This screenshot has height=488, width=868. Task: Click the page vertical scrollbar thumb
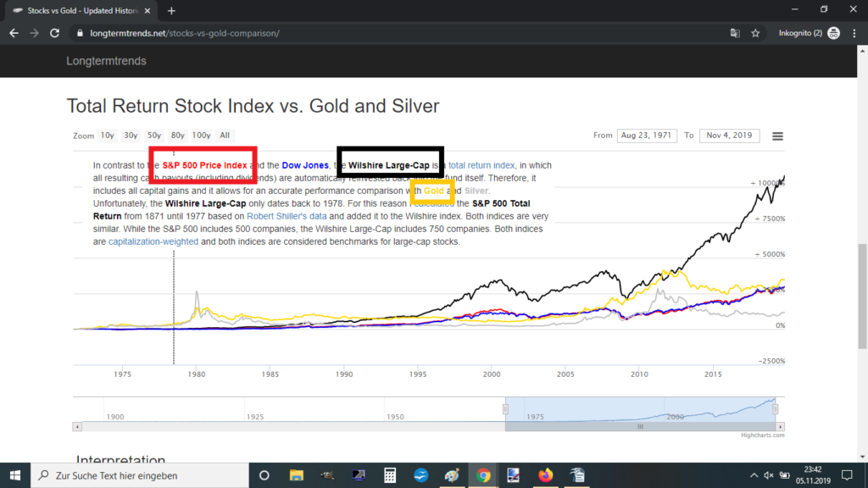click(862, 296)
